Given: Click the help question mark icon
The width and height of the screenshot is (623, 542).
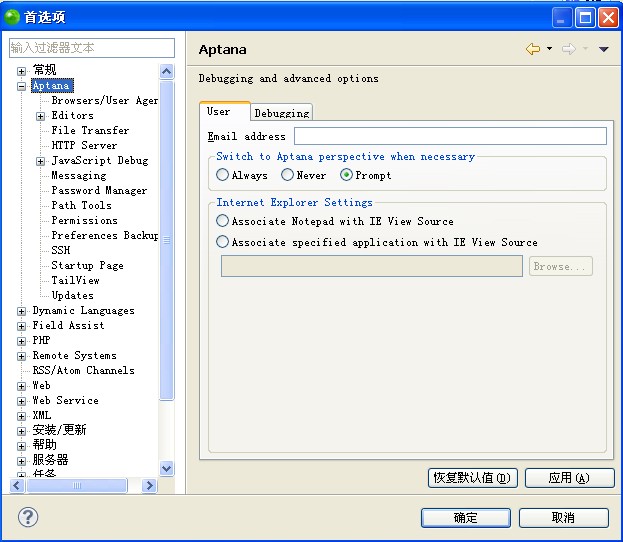Looking at the screenshot, I should 28,517.
